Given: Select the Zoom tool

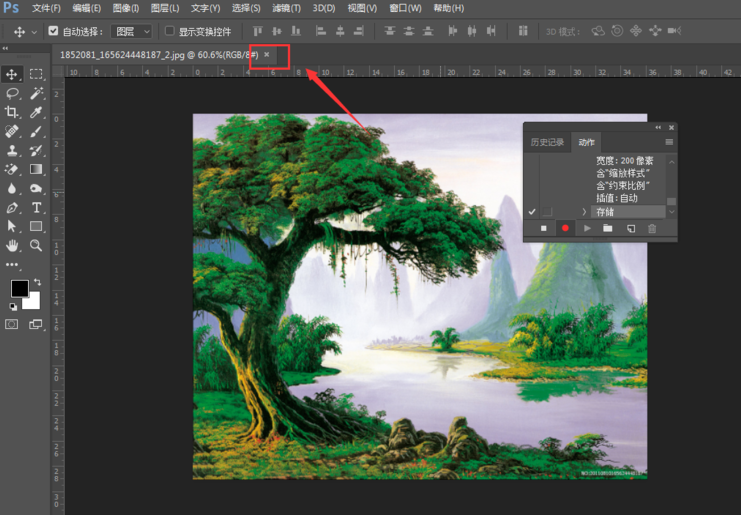Looking at the screenshot, I should pos(36,245).
